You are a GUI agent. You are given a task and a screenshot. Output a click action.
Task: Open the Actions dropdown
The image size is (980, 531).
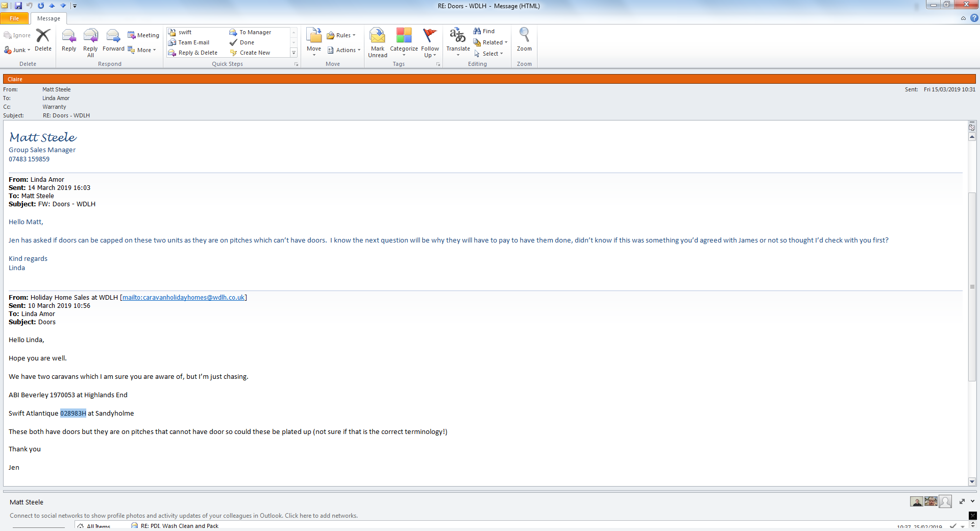click(344, 50)
